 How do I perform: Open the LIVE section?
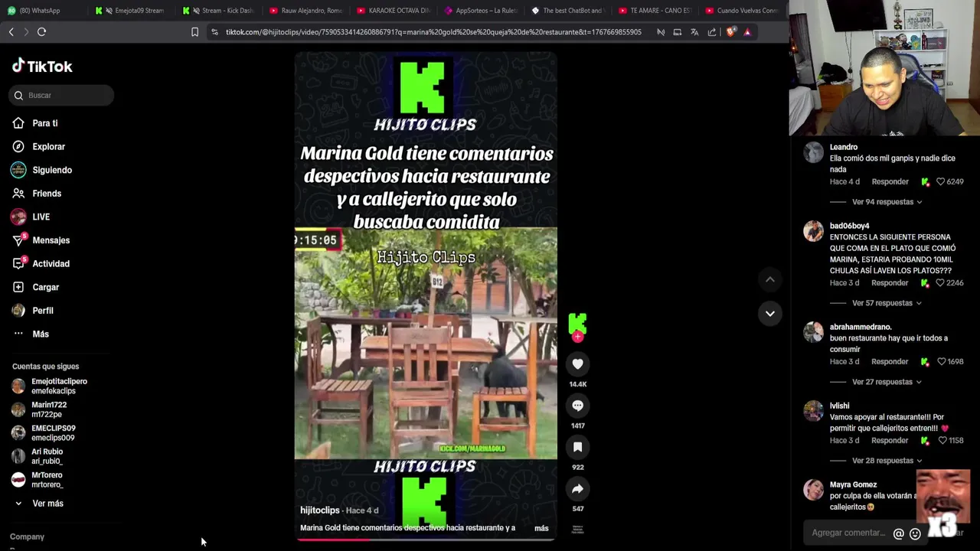point(31,217)
